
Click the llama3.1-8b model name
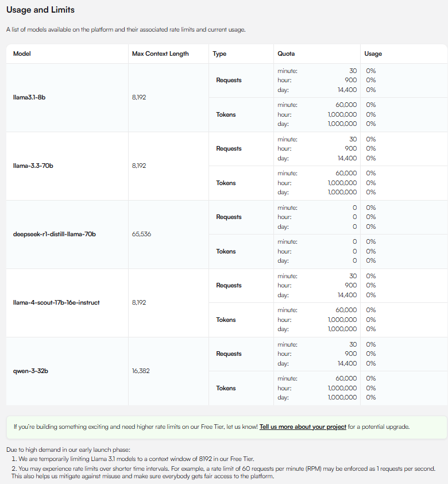29,98
